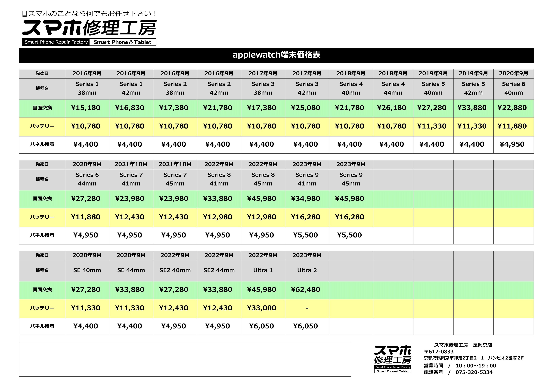Select the ¥34,980 price for Series 9 41mm
The image size is (555, 392).
coord(306,199)
